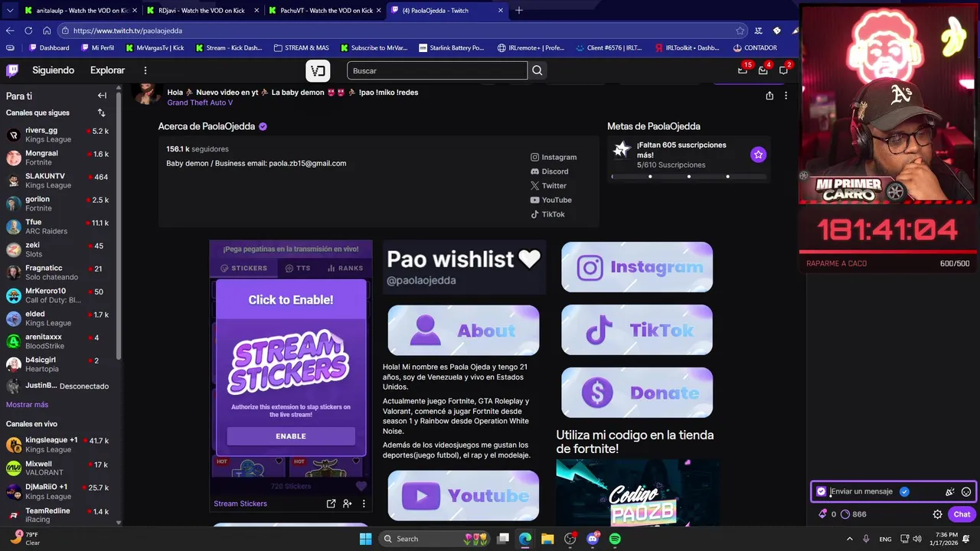Open the Dashboard bookmark
The width and height of the screenshot is (980, 551).
[x=47, y=47]
